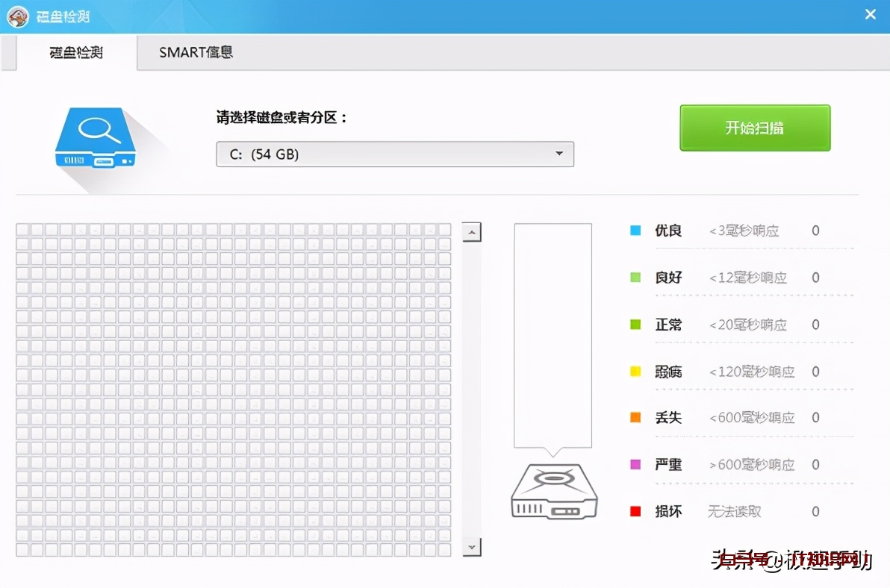Click the red 损坏 legend square
890x588 pixels.
[635, 511]
